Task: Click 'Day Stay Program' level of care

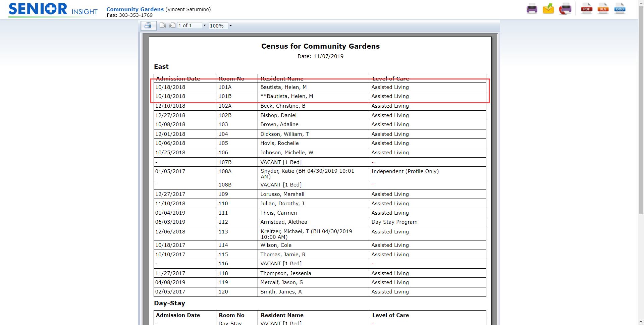Action: coord(394,222)
